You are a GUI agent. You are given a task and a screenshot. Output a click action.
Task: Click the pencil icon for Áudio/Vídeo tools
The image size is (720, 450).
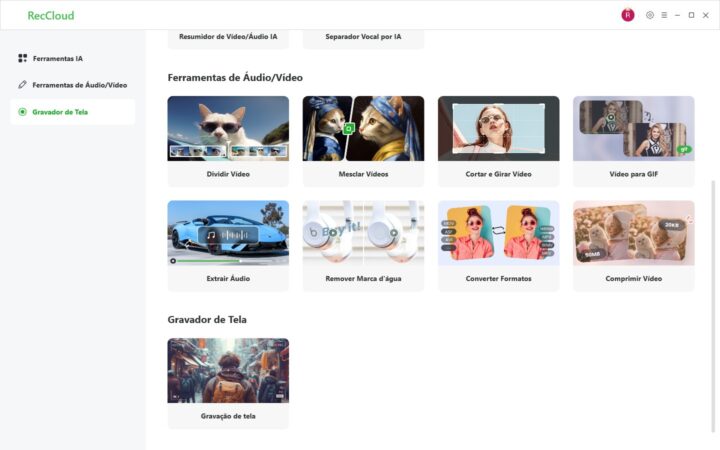23,85
